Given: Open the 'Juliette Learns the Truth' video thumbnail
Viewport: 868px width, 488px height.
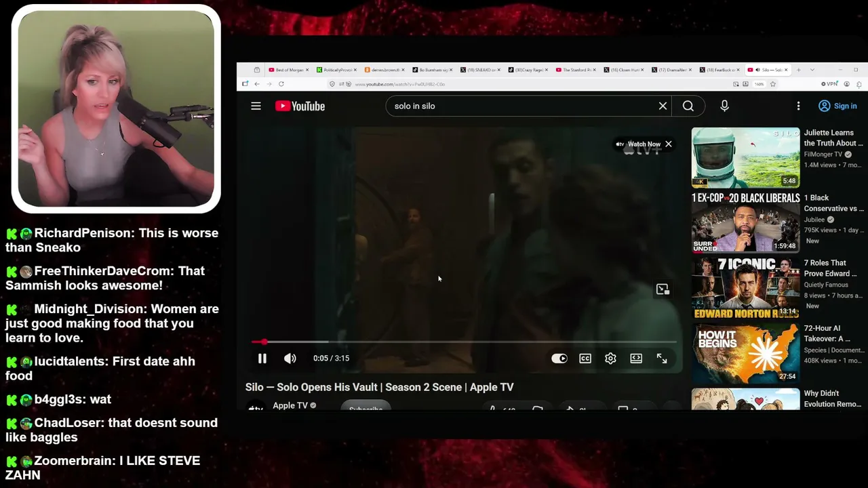Looking at the screenshot, I should [x=745, y=157].
